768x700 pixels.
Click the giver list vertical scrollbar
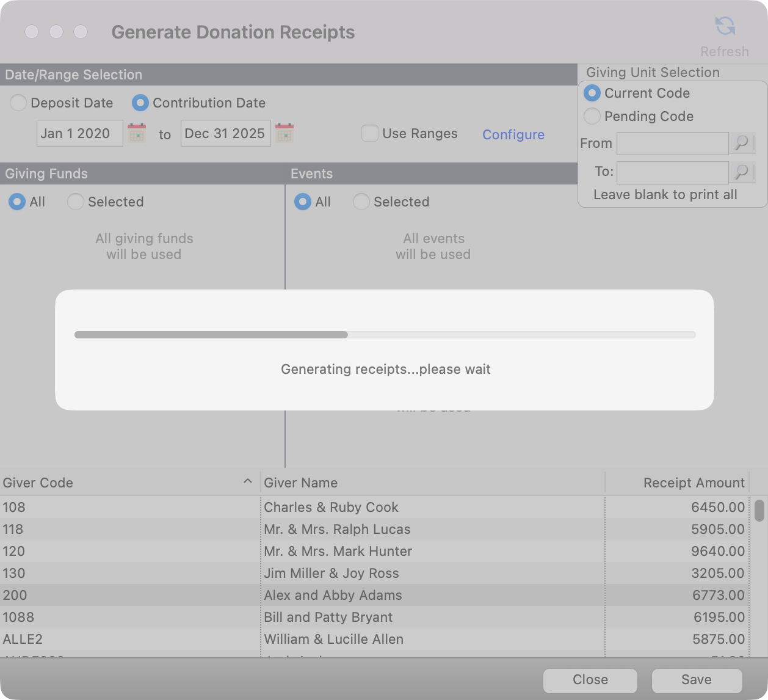pyautogui.click(x=759, y=511)
